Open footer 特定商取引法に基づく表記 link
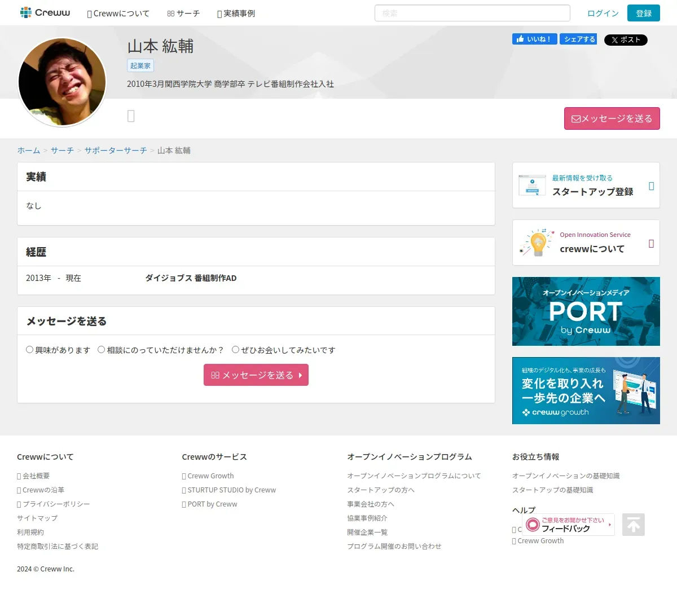 58,547
